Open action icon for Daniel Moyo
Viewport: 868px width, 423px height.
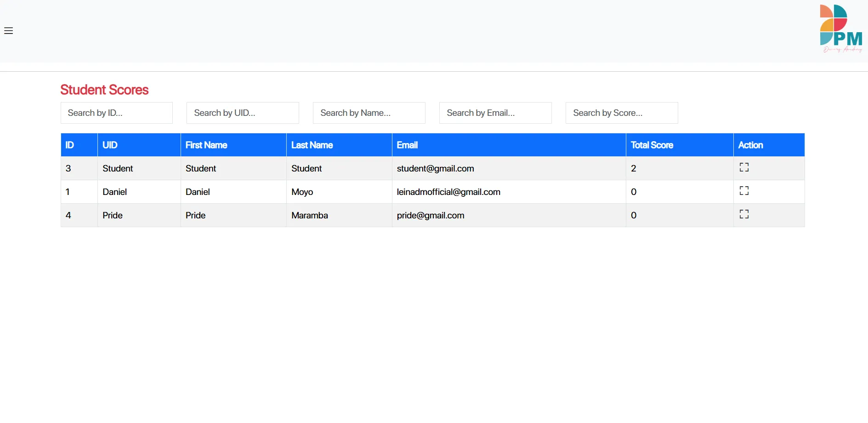pyautogui.click(x=744, y=191)
